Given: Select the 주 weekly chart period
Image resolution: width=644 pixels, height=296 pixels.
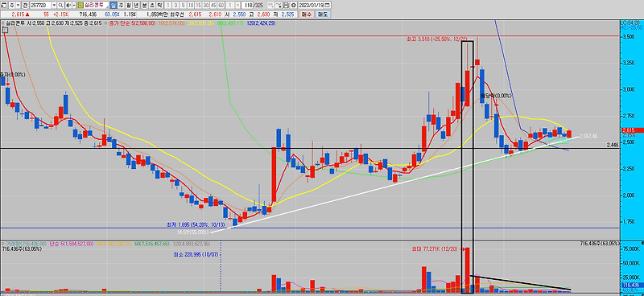Looking at the screenshot, I should [x=122, y=5].
